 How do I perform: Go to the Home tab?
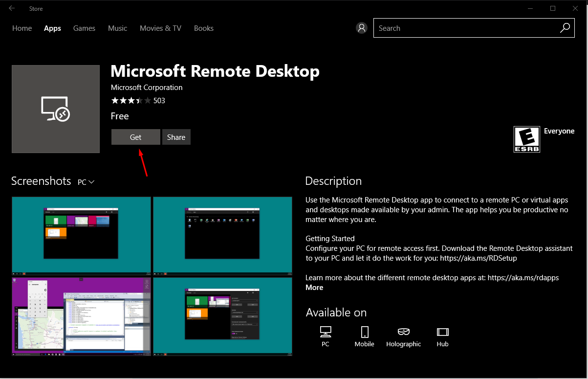click(22, 28)
